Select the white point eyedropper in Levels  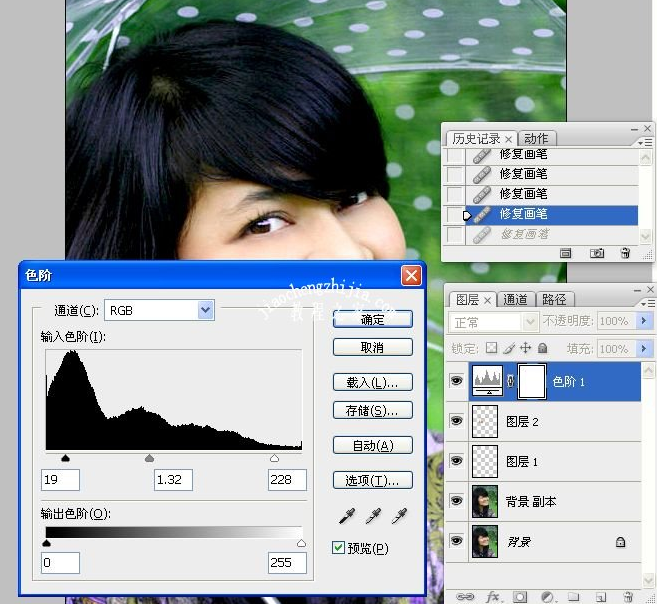pyautogui.click(x=399, y=516)
